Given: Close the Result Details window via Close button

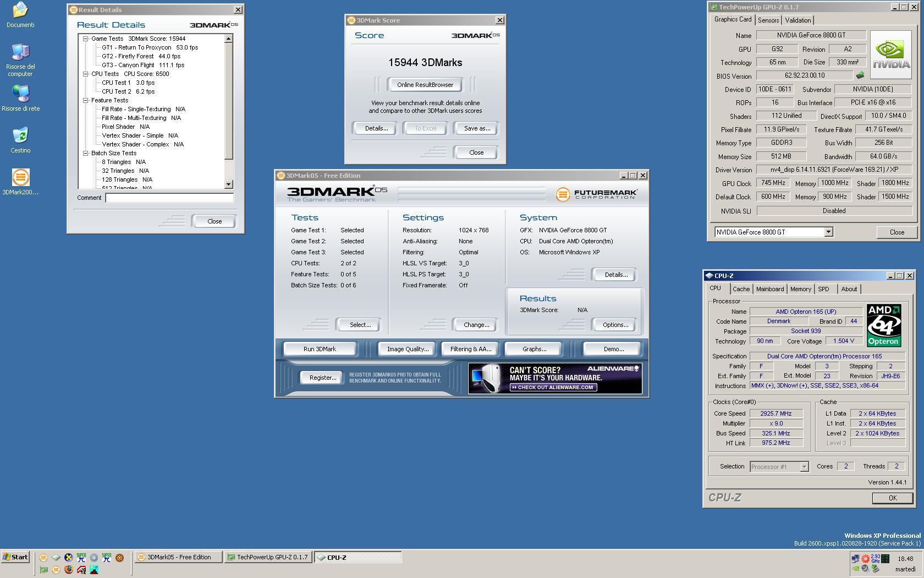Looking at the screenshot, I should point(215,221).
